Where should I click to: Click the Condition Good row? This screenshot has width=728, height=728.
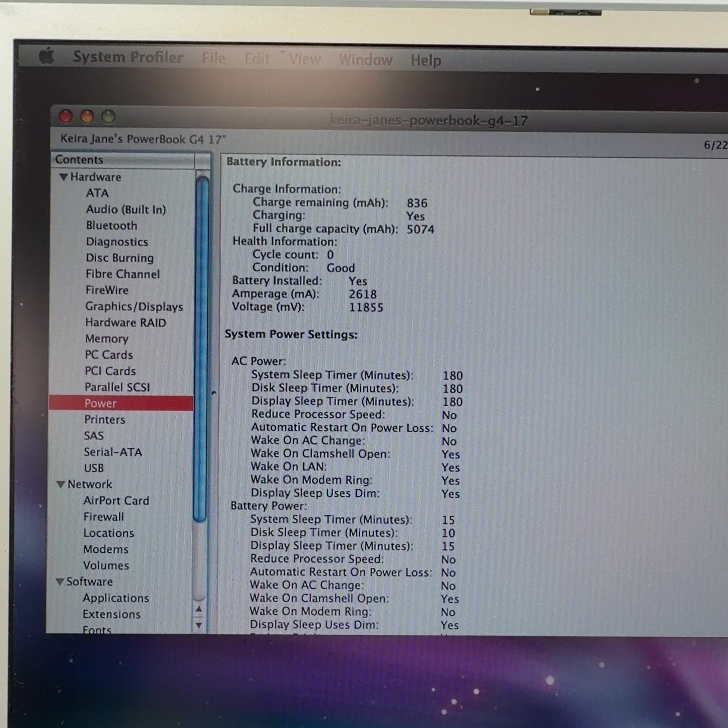point(303,268)
